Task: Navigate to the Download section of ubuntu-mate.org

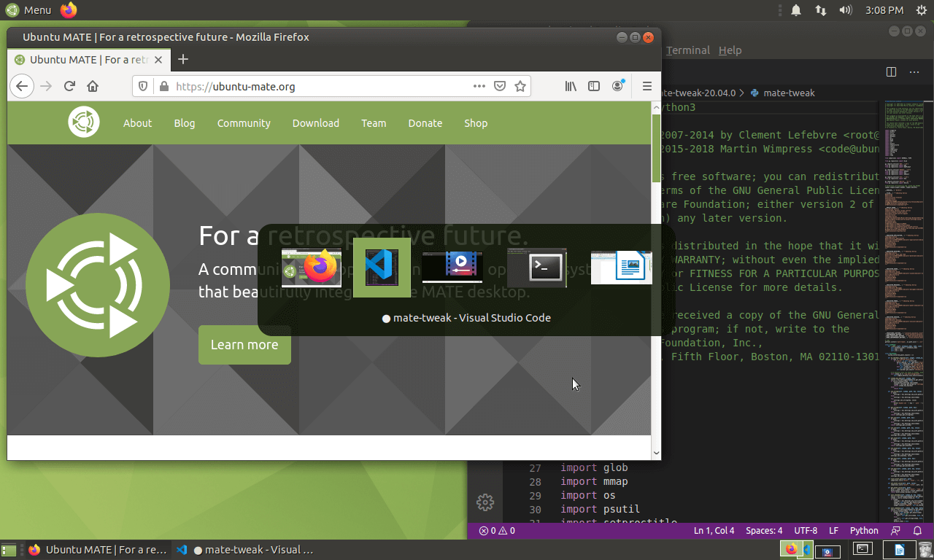Action: click(315, 123)
